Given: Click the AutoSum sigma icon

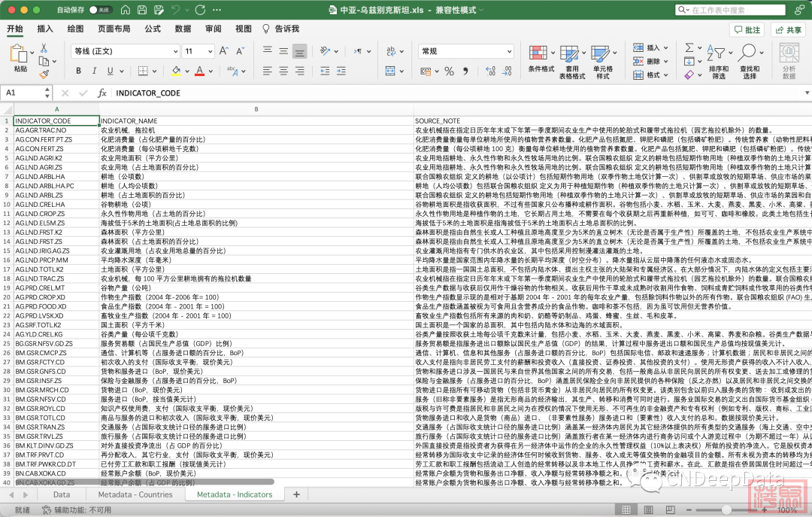Looking at the screenshot, I should 689,47.
